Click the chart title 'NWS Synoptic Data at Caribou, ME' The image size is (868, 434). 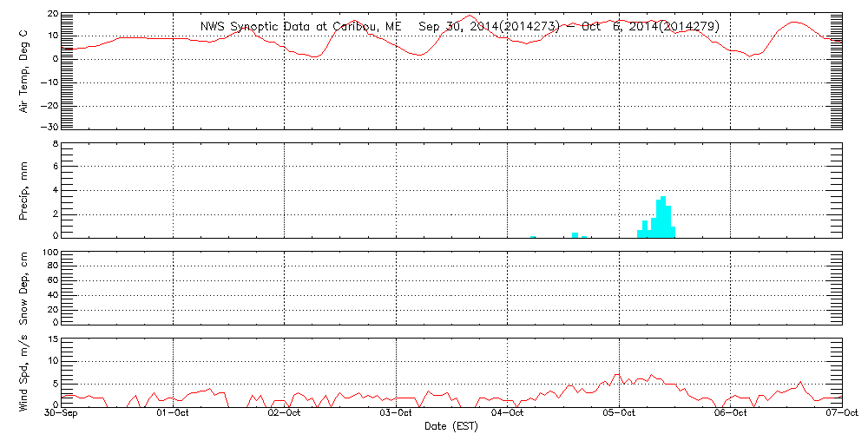tap(301, 27)
